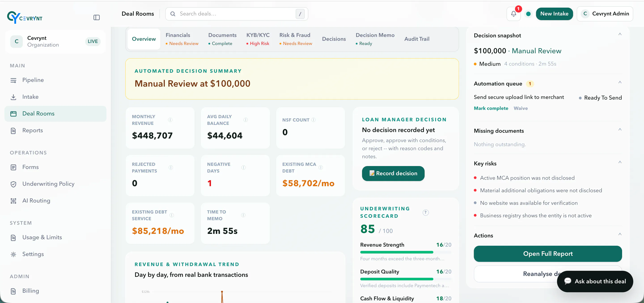644x303 pixels.
Task: Open the Risk & Fraud tab
Action: [295, 39]
